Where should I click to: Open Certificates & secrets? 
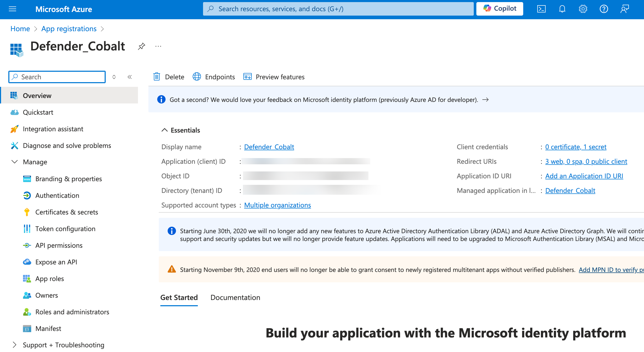click(x=66, y=212)
